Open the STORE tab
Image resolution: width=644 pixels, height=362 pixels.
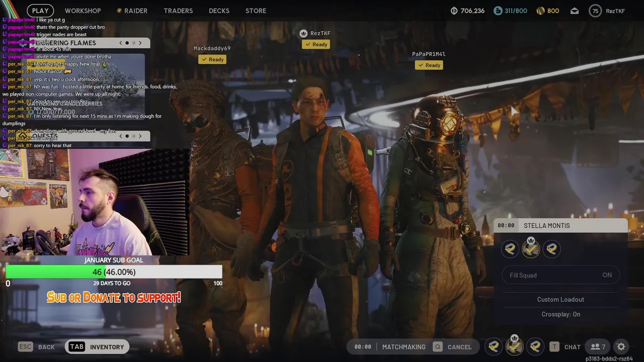coord(256,11)
